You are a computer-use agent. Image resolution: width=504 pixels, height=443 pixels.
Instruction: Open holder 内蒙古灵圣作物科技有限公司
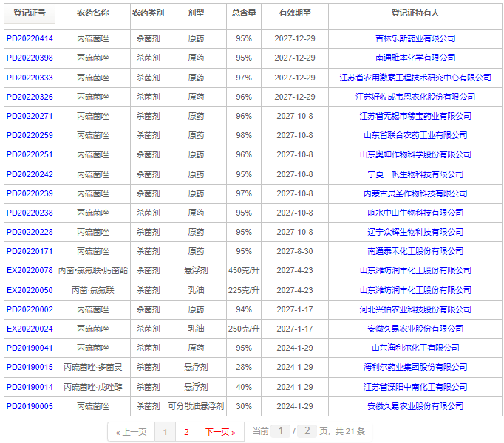[415, 193]
